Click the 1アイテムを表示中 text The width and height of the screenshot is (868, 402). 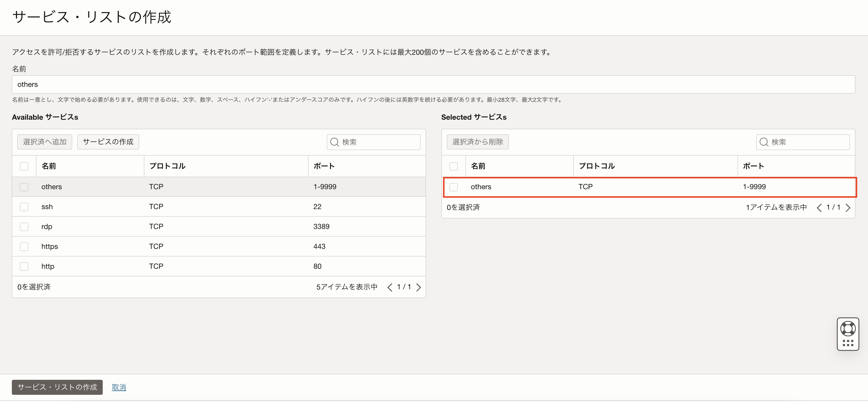click(776, 207)
